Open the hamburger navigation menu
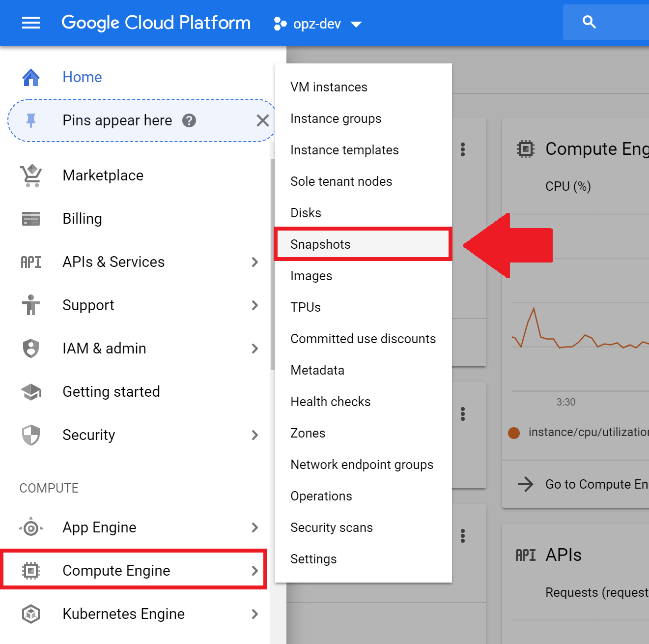The height and width of the screenshot is (644, 649). click(31, 23)
